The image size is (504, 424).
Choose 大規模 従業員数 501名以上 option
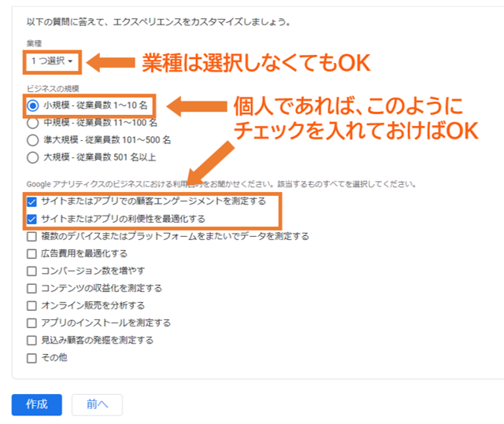[x=33, y=157]
